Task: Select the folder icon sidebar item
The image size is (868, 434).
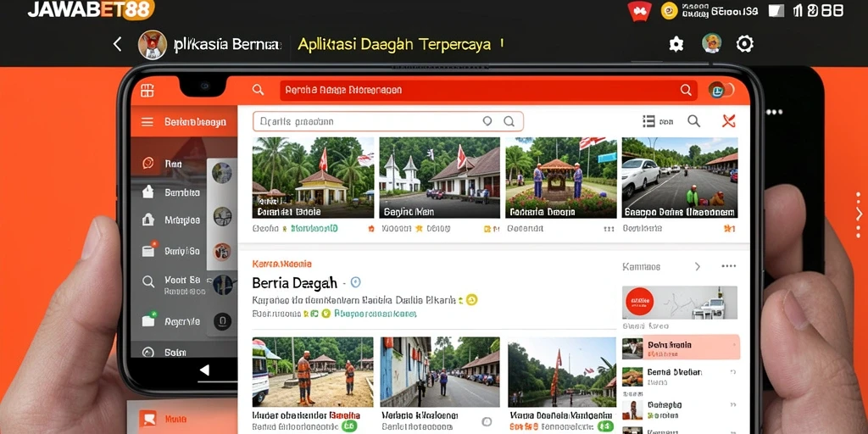Action: [148, 320]
